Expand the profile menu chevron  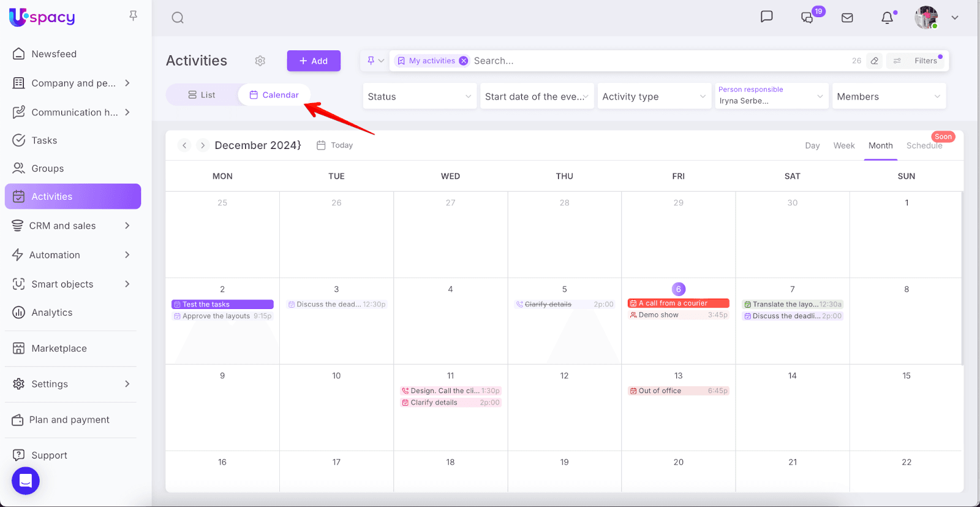[x=955, y=18]
